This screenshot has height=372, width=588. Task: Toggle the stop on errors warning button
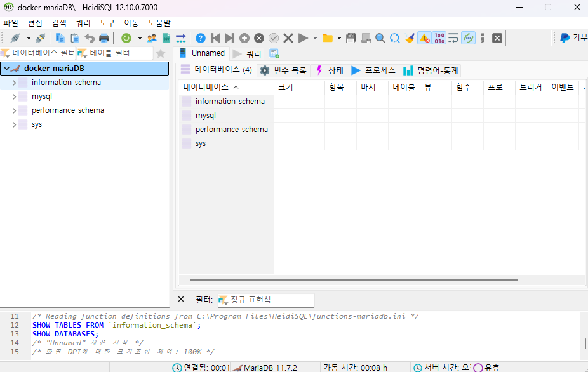[424, 38]
